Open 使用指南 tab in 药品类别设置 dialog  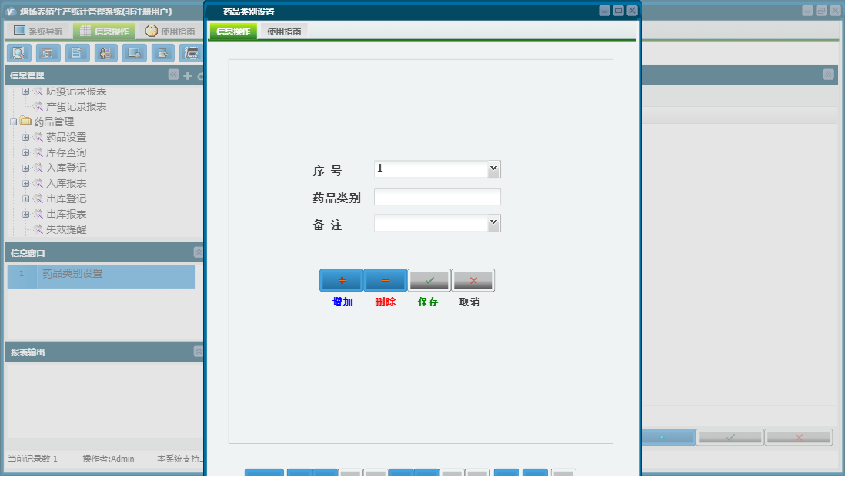click(x=284, y=32)
